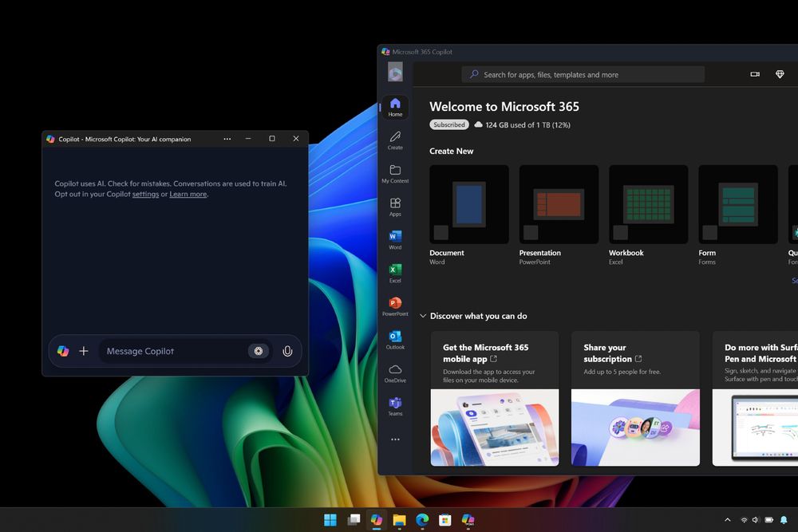Launch Word from the sidebar
The image size is (798, 532).
point(395,240)
